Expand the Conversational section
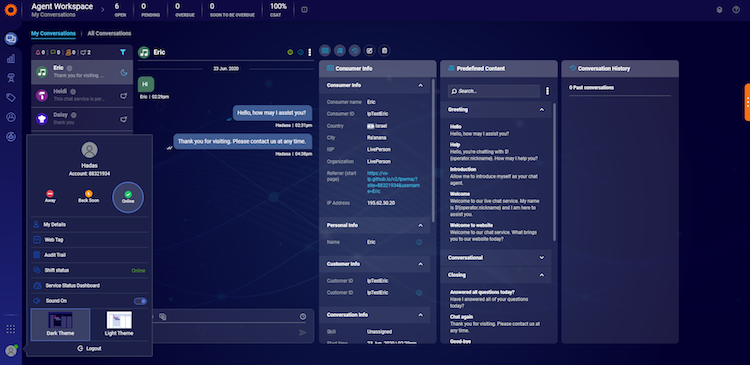The width and height of the screenshot is (750, 365). click(541, 257)
